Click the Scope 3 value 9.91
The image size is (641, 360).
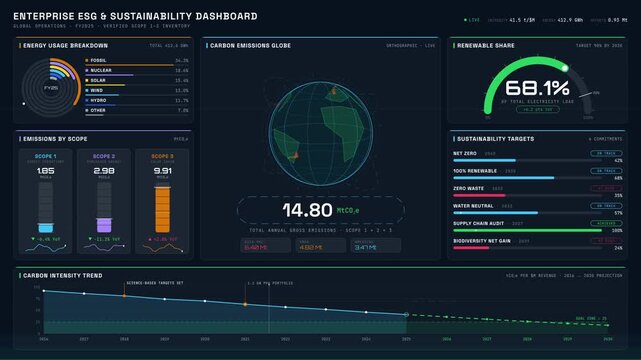[162, 171]
